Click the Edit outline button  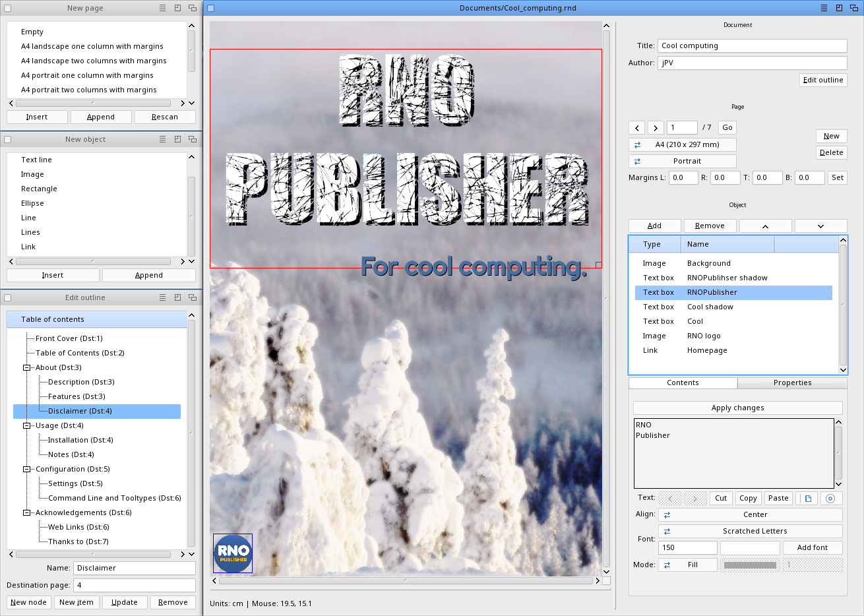tap(822, 80)
